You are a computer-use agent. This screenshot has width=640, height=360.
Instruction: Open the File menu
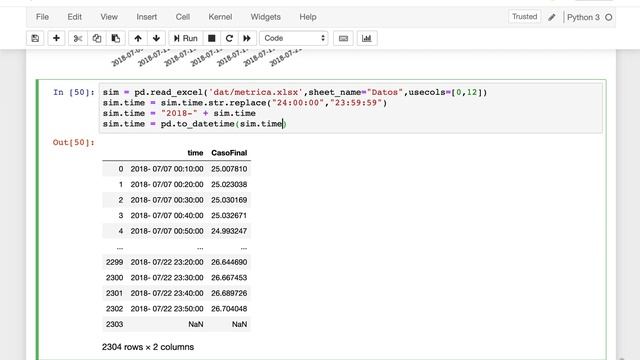(x=42, y=17)
